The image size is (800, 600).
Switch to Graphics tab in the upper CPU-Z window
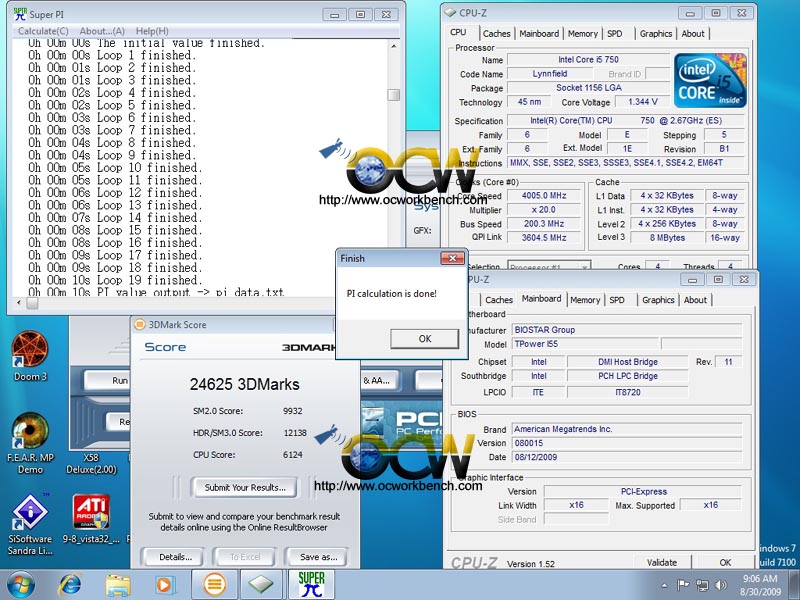[656, 34]
